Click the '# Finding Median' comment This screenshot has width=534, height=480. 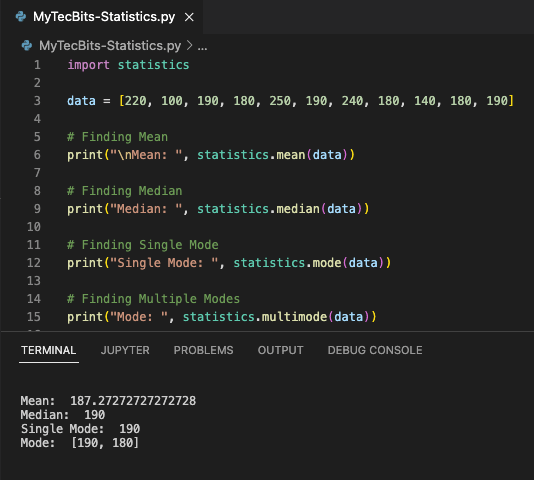tap(125, 191)
